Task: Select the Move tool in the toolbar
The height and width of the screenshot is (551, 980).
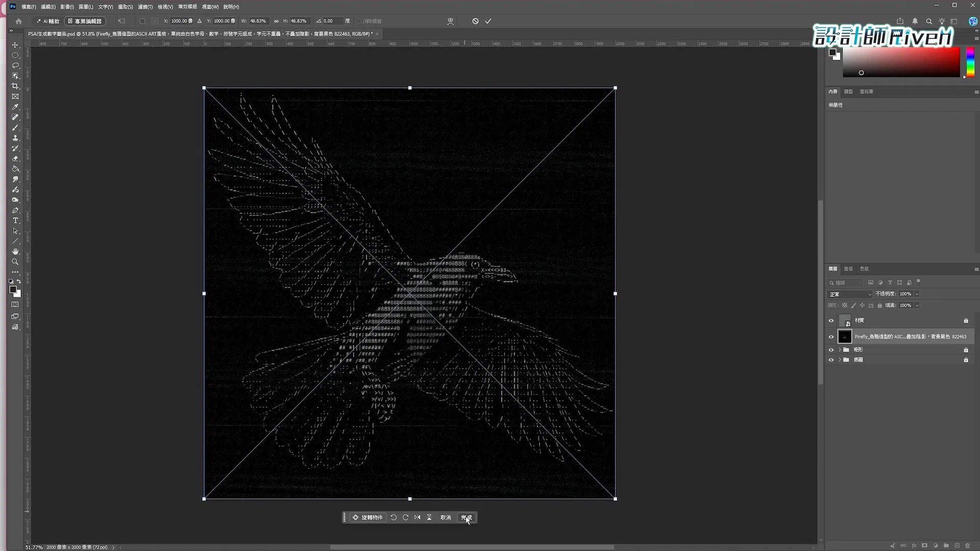Action: [x=15, y=45]
